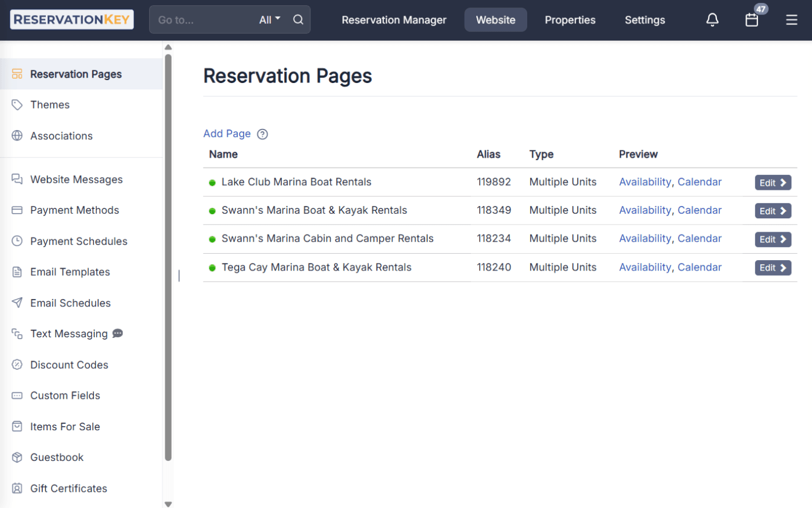
Task: Edit Swann's Marina Cabin and Camper Rentals
Action: (773, 239)
